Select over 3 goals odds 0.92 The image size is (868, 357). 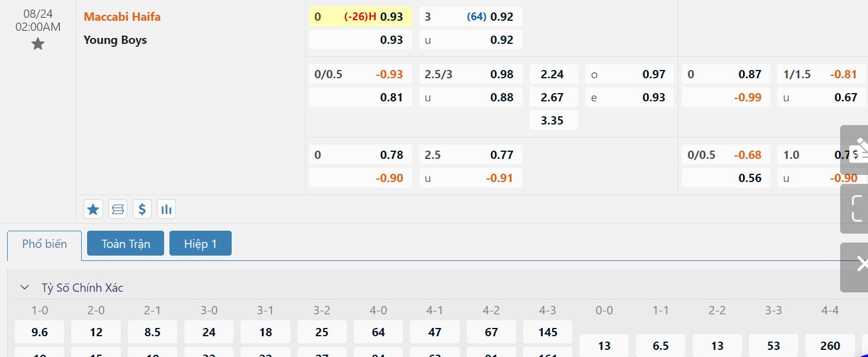point(470,17)
